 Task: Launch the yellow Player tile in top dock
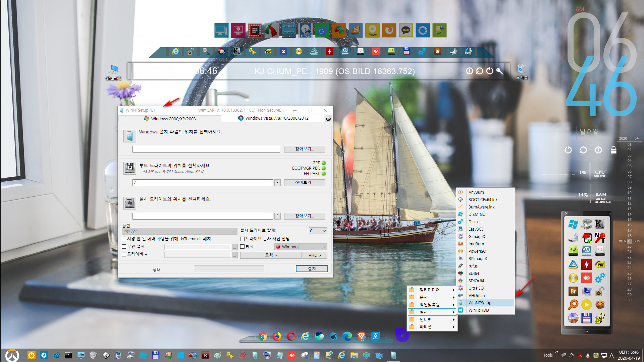(x=372, y=31)
